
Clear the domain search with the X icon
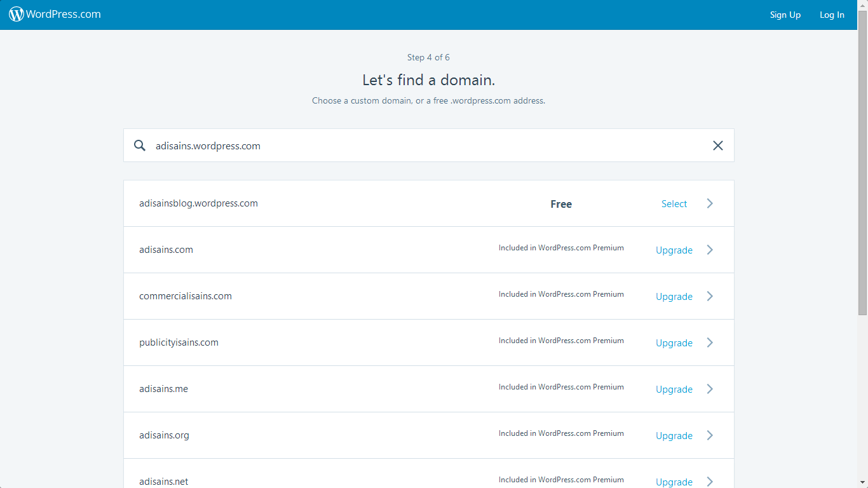coord(718,146)
